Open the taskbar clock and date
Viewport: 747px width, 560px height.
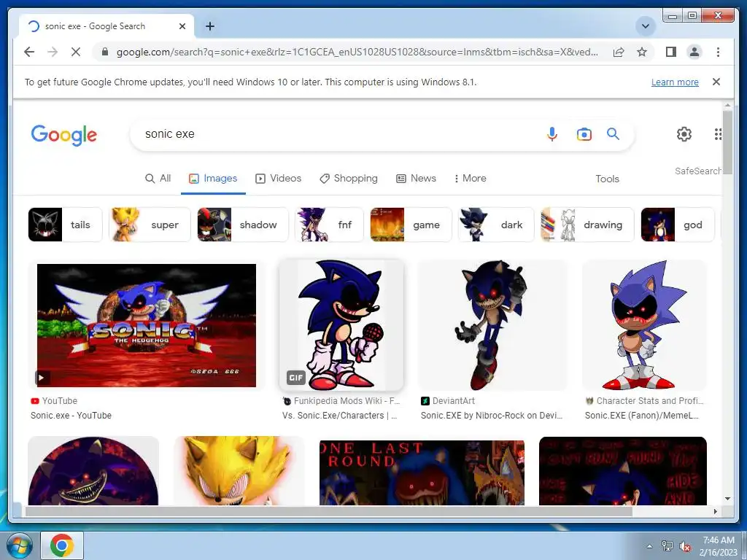coord(719,546)
